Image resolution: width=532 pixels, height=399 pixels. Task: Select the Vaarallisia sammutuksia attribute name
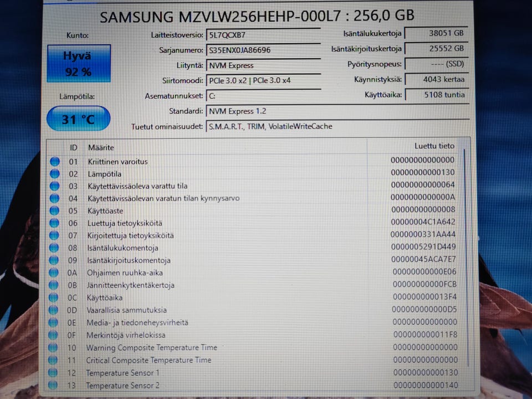126,310
